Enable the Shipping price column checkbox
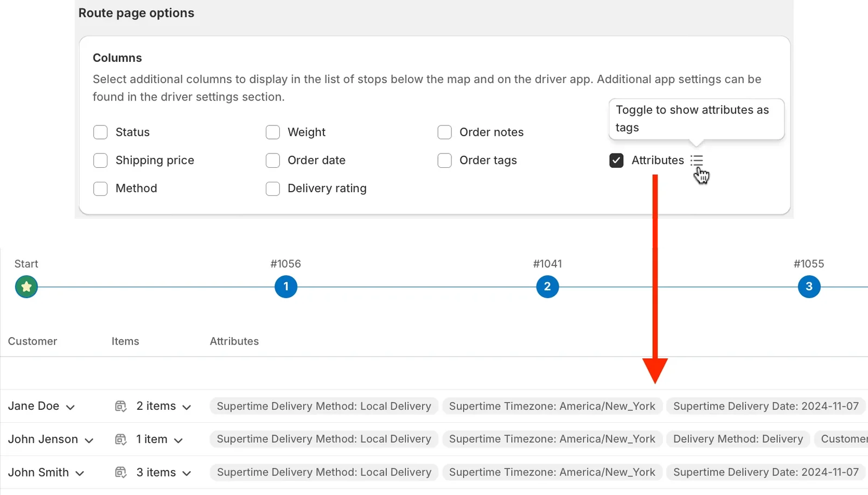This screenshot has width=868, height=495. (x=100, y=161)
